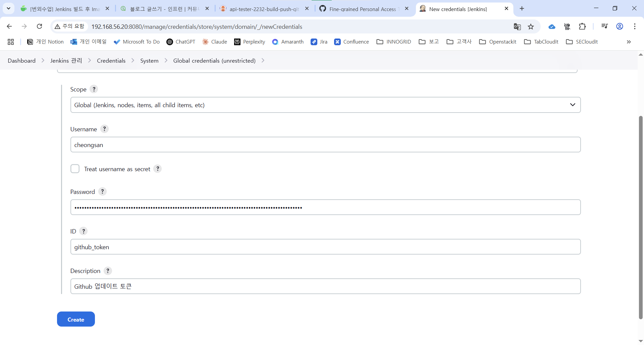The height and width of the screenshot is (345, 644).
Task: Click the ID input field
Action: (325, 247)
